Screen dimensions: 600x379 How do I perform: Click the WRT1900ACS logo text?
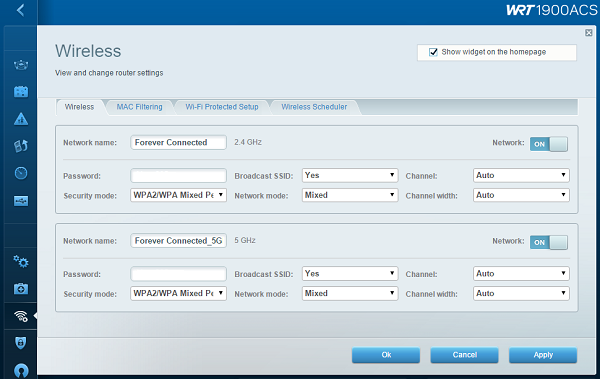552,10
